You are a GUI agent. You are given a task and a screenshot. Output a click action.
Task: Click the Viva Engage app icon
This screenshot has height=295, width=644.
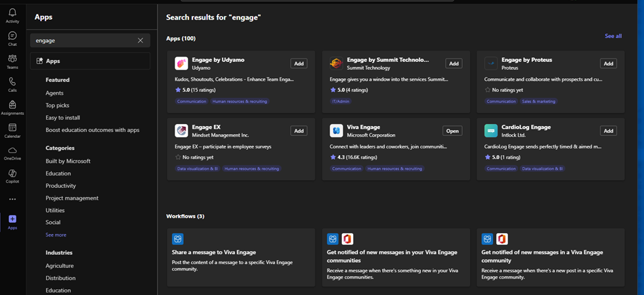[336, 131]
